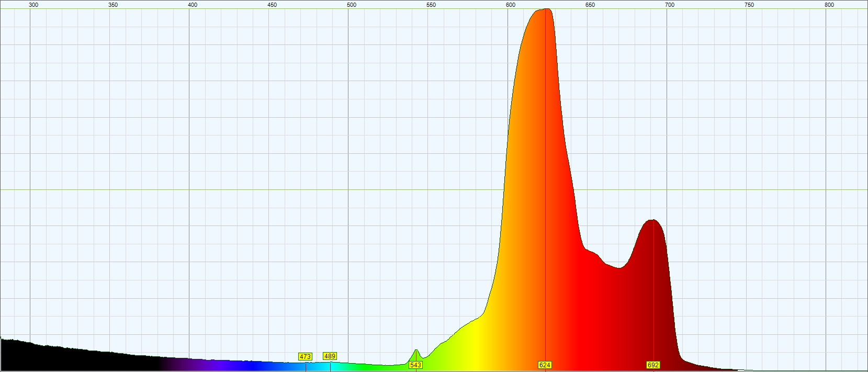Click the top of the tallest orange peak

[545, 9]
